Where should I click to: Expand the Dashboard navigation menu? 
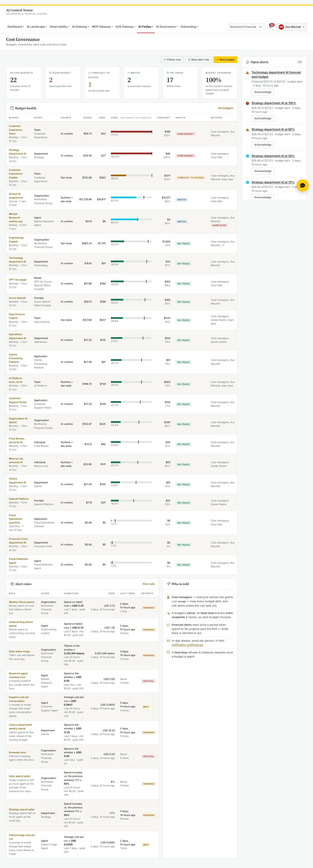point(15,27)
